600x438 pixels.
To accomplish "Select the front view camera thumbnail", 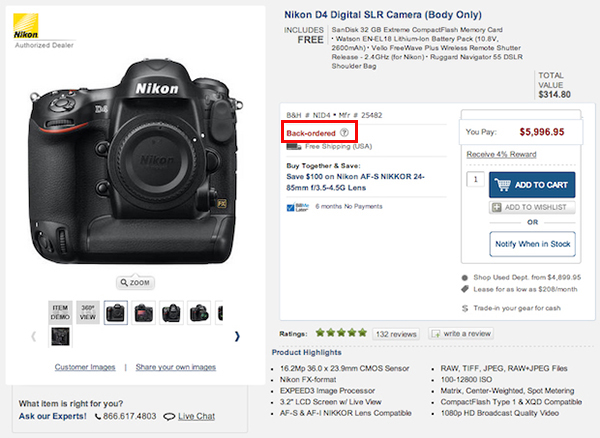I will (x=116, y=313).
